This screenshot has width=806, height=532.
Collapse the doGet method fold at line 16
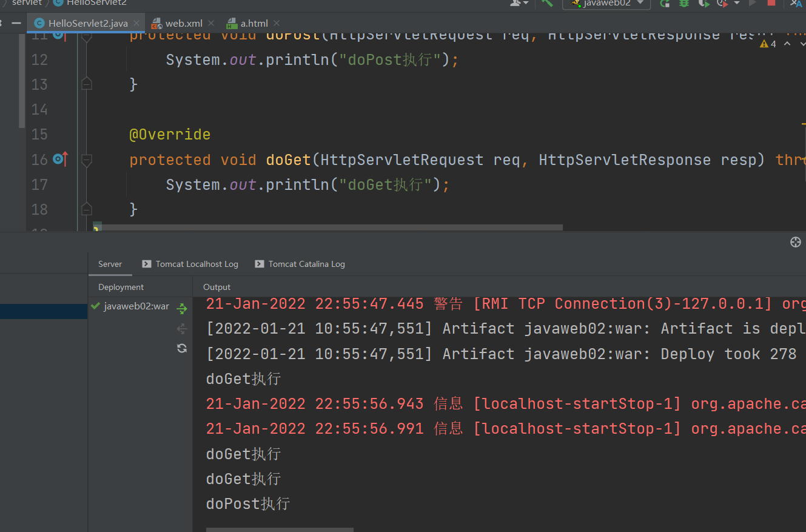point(86,160)
